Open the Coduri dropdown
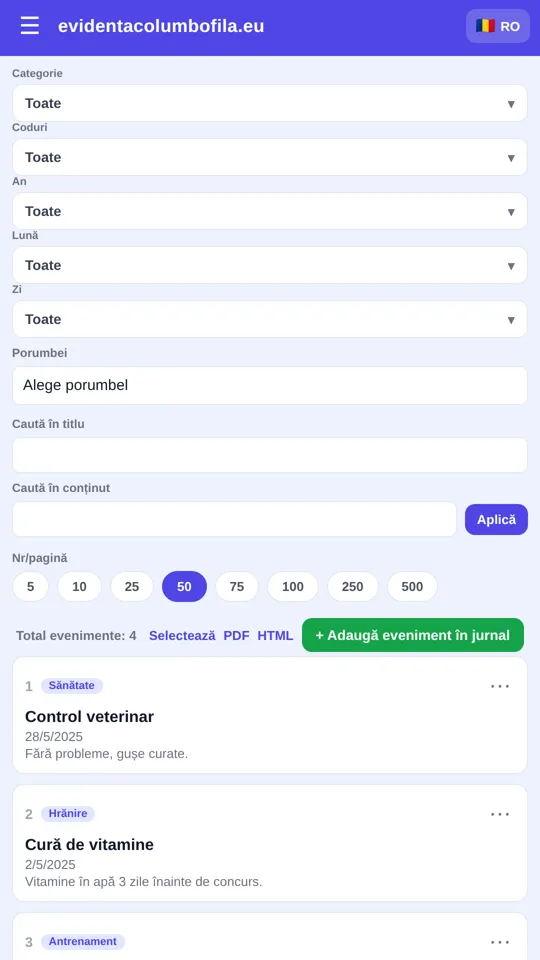Image resolution: width=540 pixels, height=960 pixels. pyautogui.click(x=270, y=157)
